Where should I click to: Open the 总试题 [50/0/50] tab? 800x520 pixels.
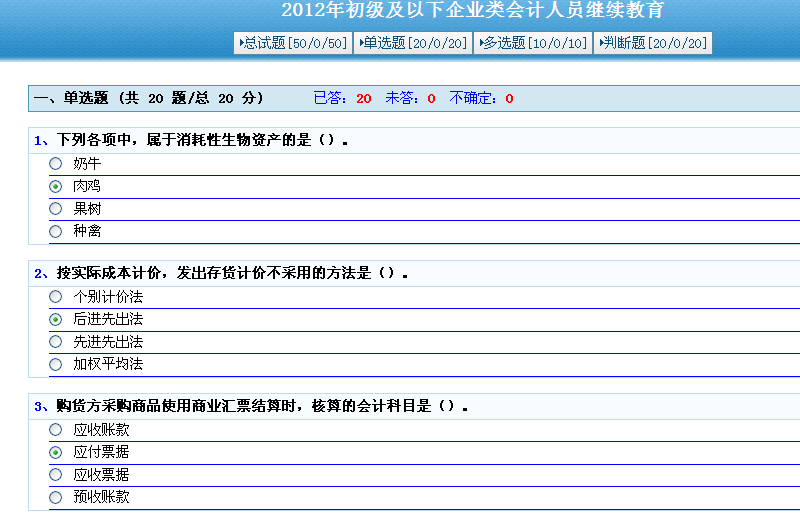(x=292, y=43)
